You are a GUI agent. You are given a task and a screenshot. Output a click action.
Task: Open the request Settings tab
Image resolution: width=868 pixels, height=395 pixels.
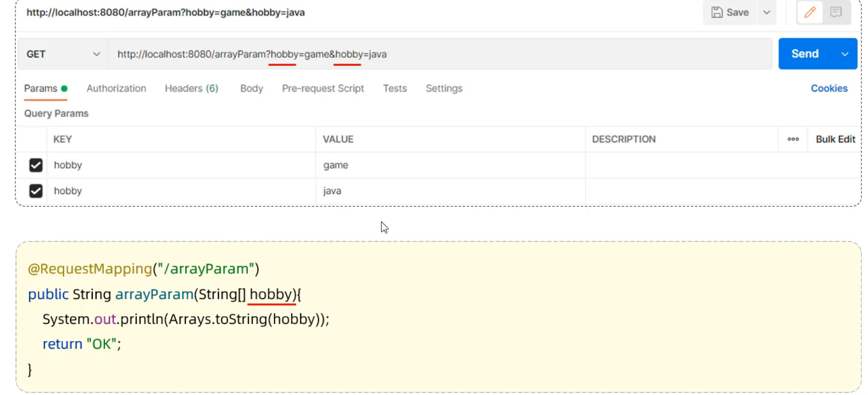tap(444, 88)
